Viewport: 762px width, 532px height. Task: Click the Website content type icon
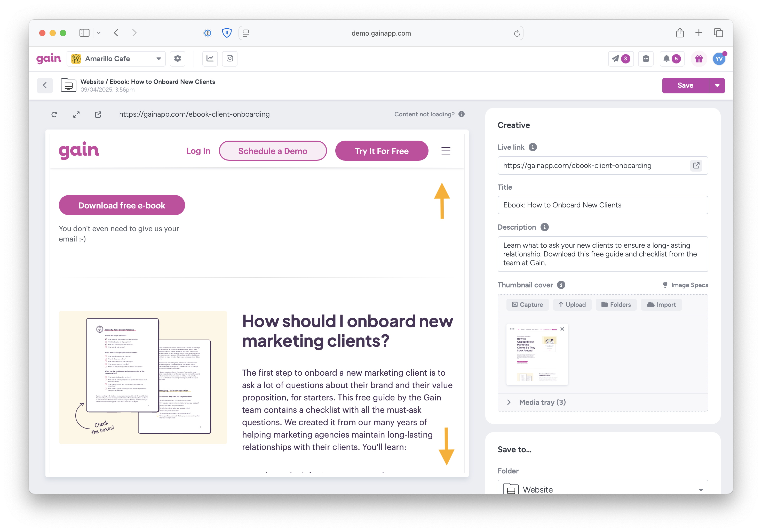pos(69,86)
